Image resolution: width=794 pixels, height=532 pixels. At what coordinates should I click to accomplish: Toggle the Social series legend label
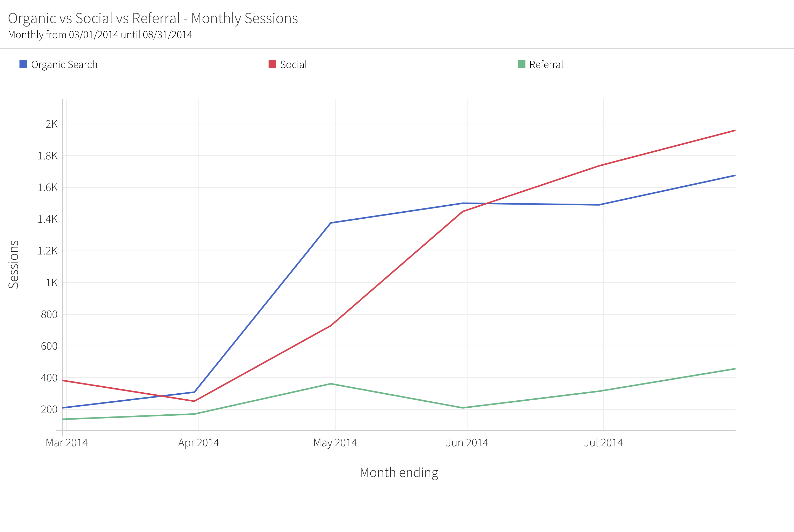[x=293, y=64]
